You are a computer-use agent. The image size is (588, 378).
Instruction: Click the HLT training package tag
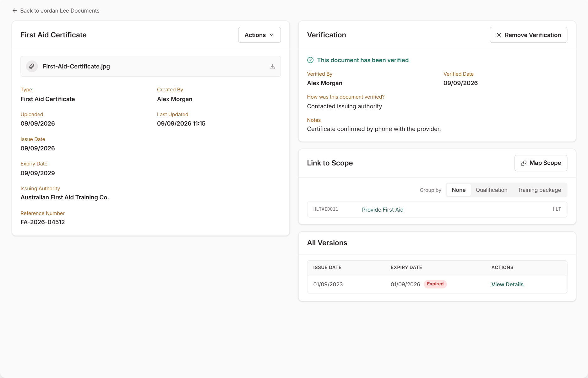pyautogui.click(x=557, y=209)
